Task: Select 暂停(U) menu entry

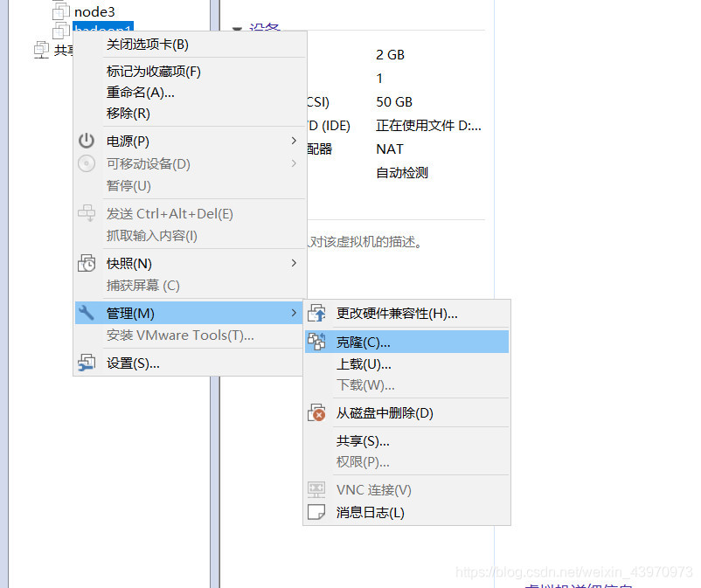Action: 191,185
